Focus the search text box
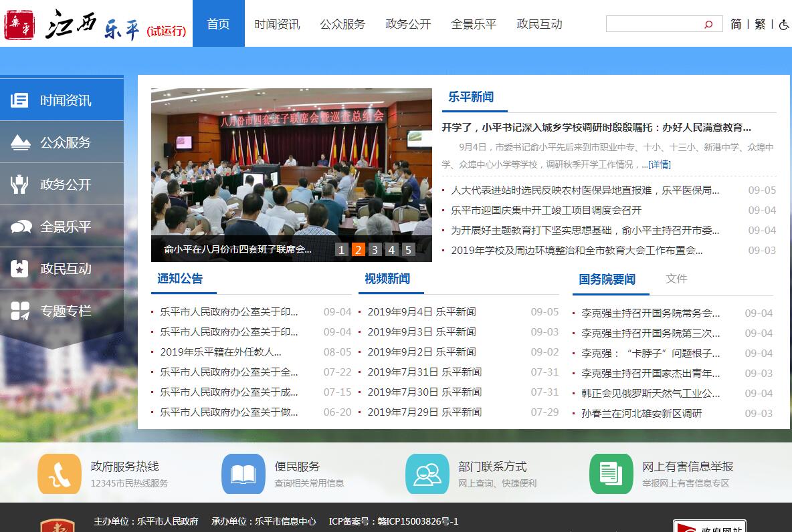Screen dimensions: 792x532 (x=652, y=25)
